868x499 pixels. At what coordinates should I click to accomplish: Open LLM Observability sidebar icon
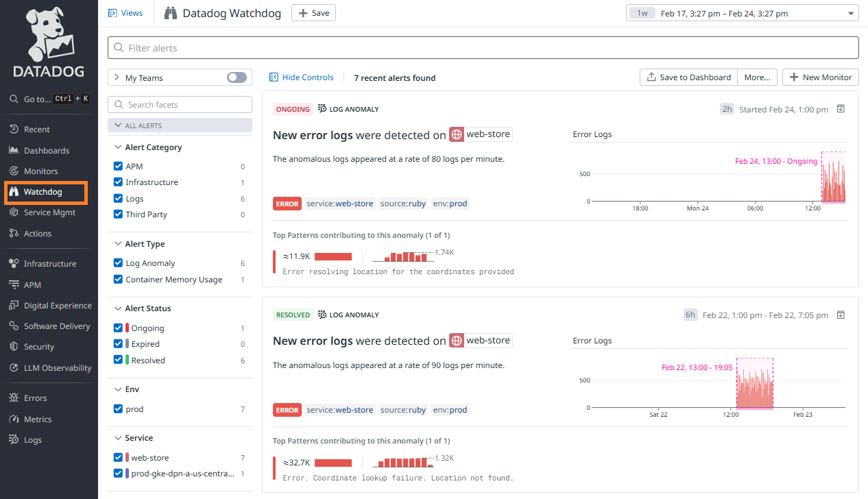[14, 367]
